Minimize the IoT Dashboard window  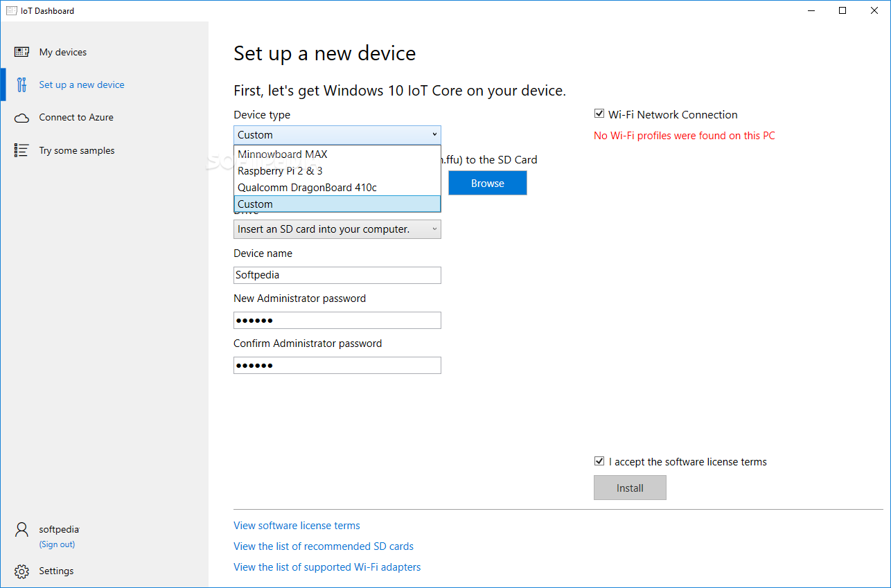coord(812,10)
